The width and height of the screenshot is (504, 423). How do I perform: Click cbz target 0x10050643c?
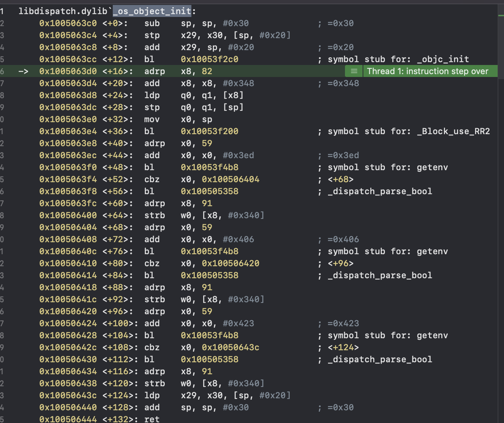click(230, 347)
